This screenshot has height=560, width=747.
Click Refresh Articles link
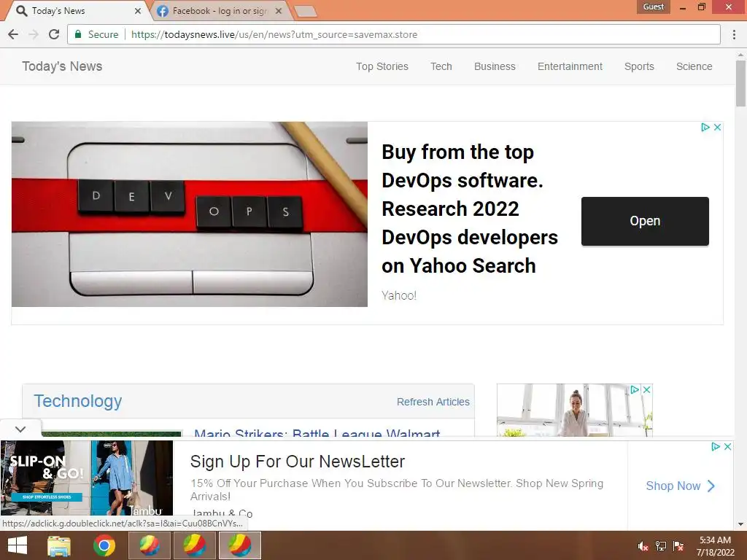point(433,402)
